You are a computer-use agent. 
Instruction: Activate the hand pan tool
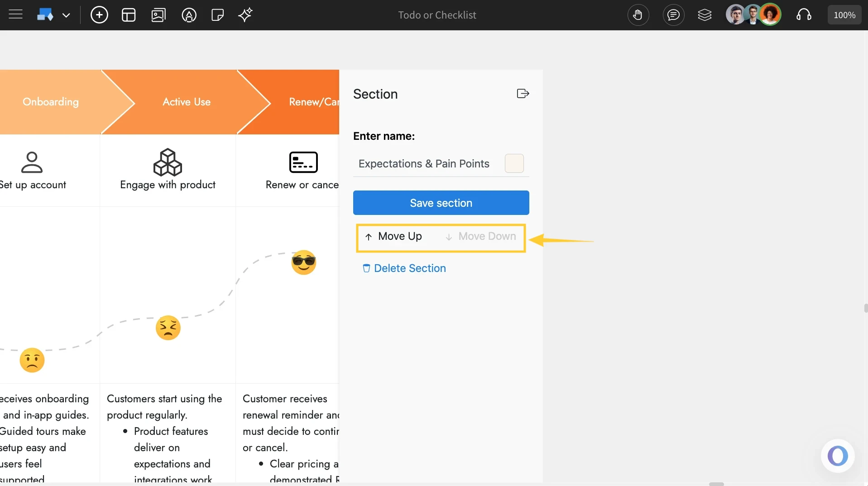638,14
